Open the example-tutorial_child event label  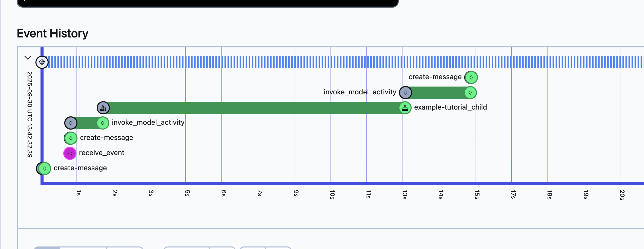click(451, 107)
